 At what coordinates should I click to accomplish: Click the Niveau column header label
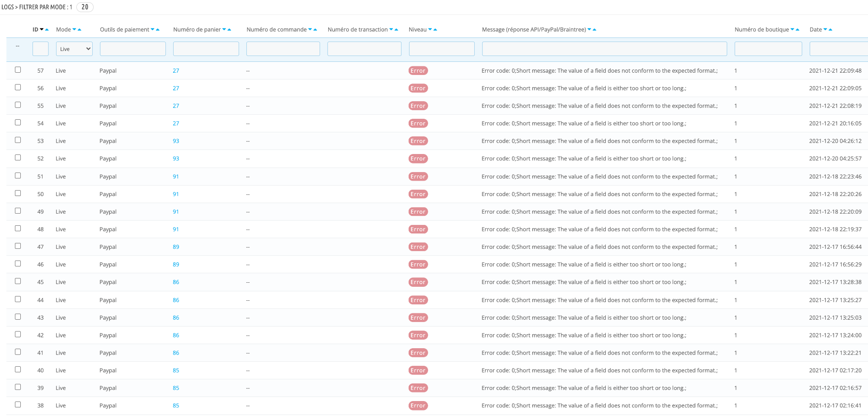418,29
